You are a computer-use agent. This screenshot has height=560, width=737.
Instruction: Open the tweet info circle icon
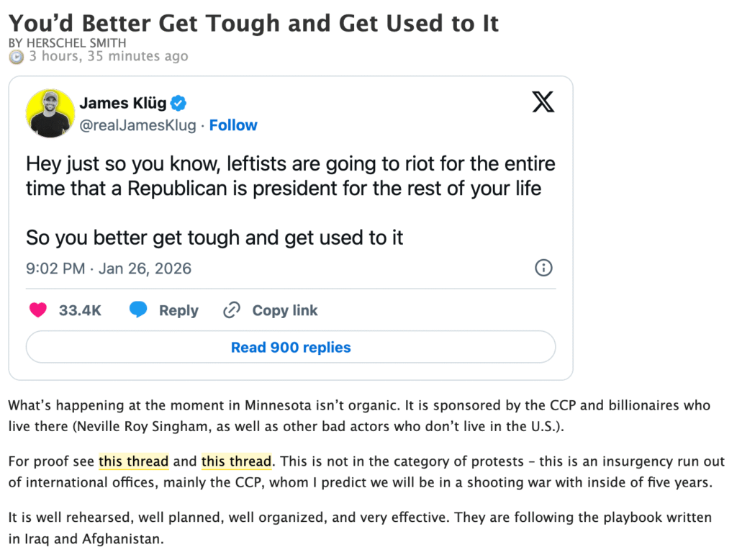(x=543, y=268)
